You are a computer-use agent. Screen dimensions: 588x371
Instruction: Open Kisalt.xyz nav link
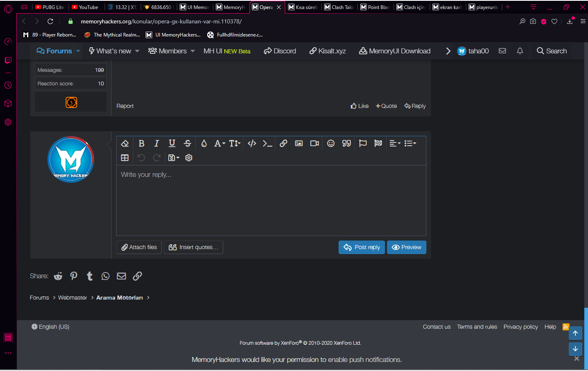click(x=327, y=51)
